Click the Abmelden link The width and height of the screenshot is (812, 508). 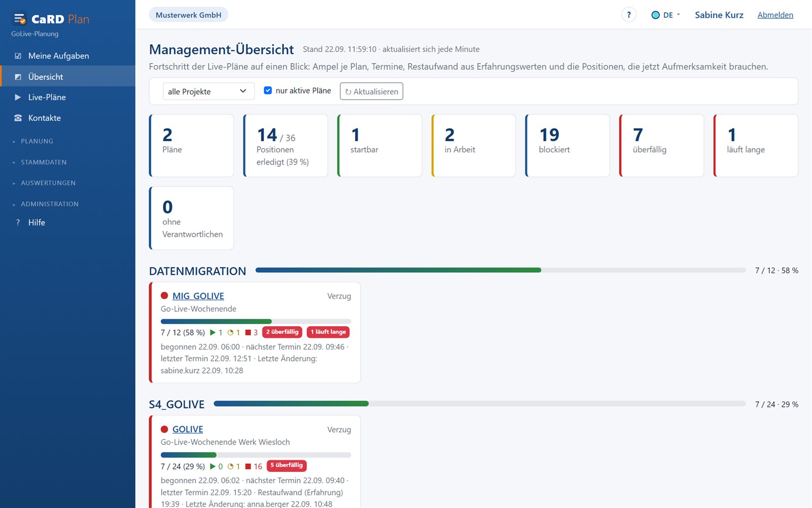pyautogui.click(x=775, y=15)
